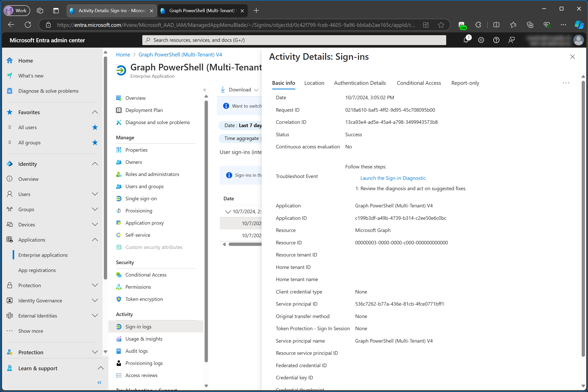Open the Work profile button
588x392 pixels.
[x=17, y=11]
